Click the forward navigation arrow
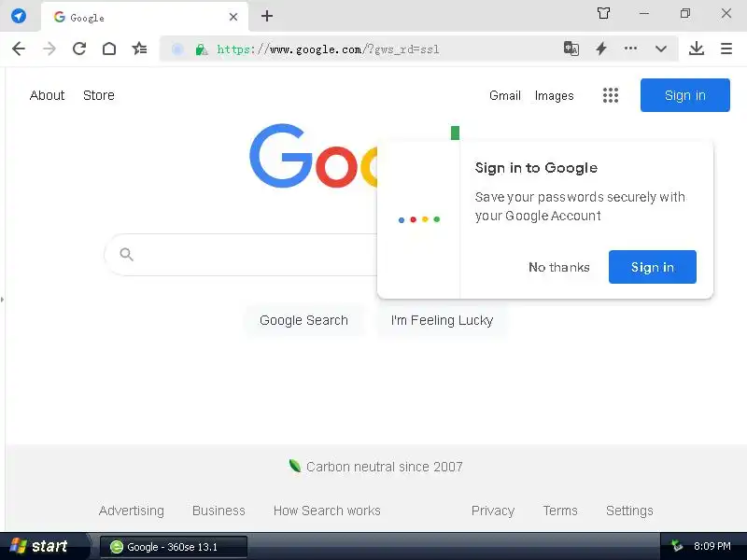 [x=49, y=49]
